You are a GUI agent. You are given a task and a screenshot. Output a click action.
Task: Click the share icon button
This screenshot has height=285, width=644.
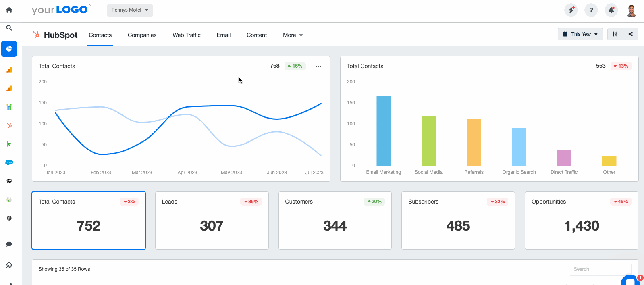click(x=631, y=34)
